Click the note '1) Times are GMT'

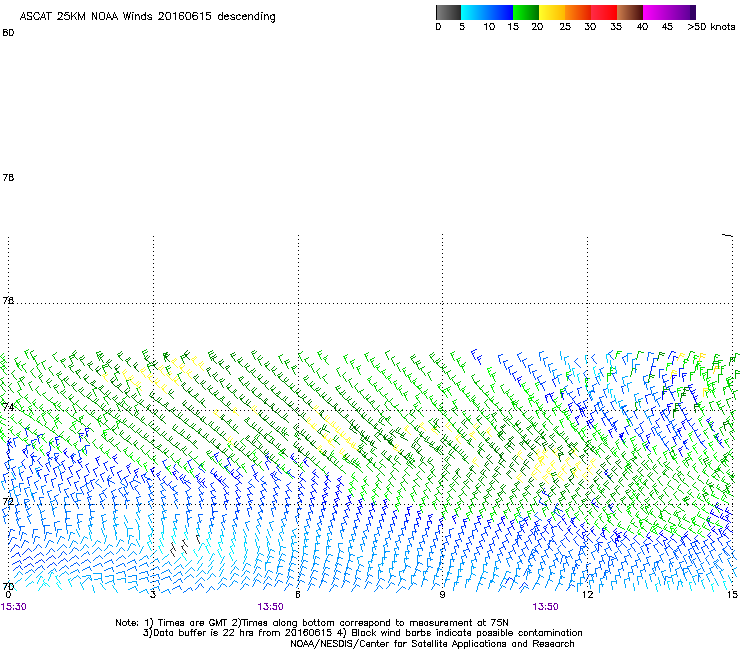(x=186, y=623)
